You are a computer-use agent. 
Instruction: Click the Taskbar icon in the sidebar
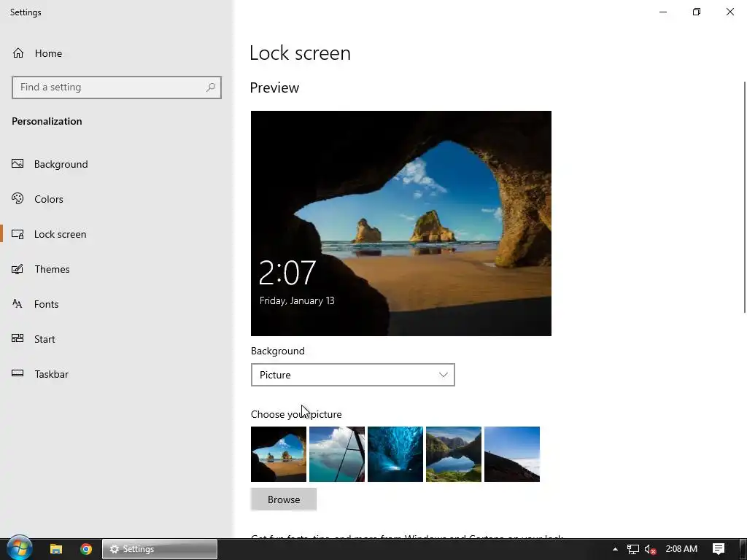tap(18, 373)
